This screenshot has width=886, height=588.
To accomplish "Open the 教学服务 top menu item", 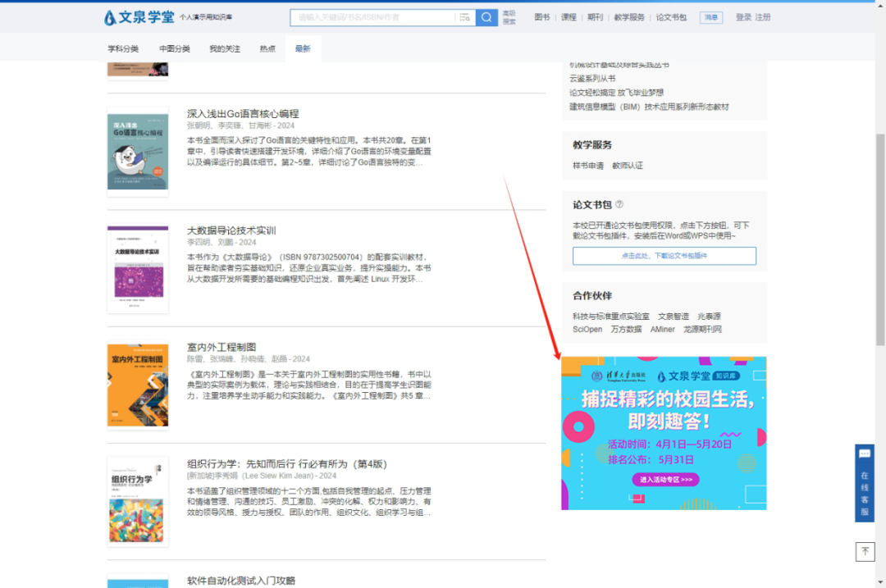I will [x=629, y=17].
